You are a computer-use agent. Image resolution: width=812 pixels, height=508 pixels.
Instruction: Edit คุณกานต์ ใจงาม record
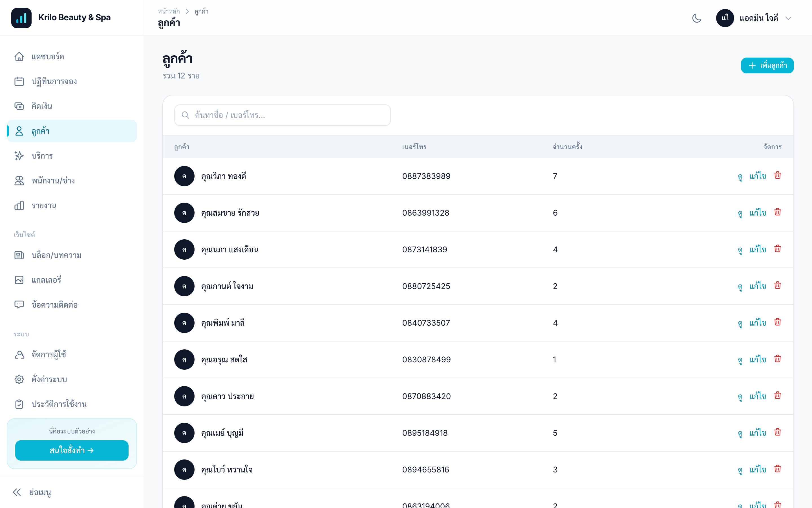(758, 286)
